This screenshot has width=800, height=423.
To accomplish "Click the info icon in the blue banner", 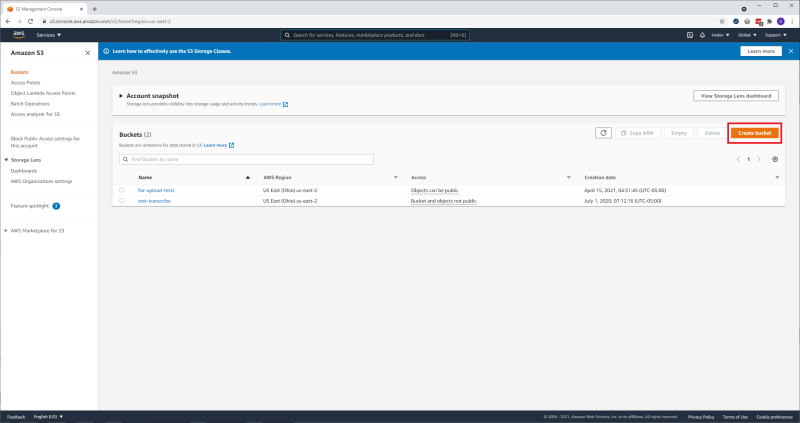I will point(106,51).
